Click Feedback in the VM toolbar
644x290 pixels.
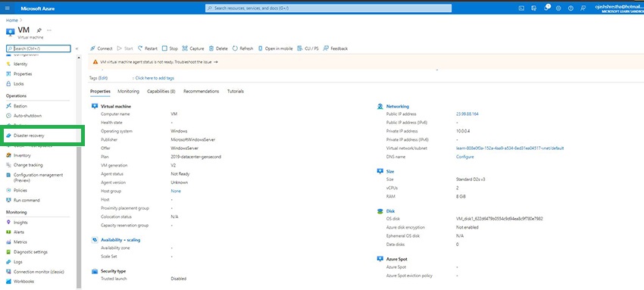(336, 48)
